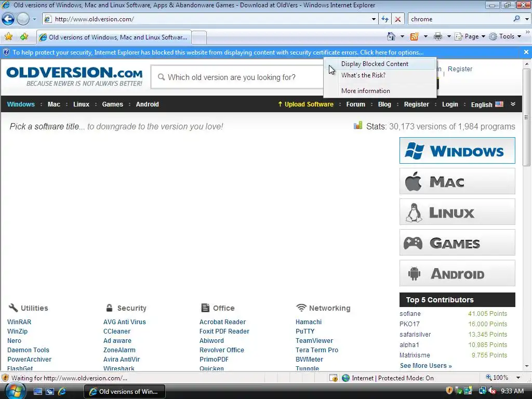The height and width of the screenshot is (399, 532).
Task: Click Upload Software link
Action: click(305, 104)
